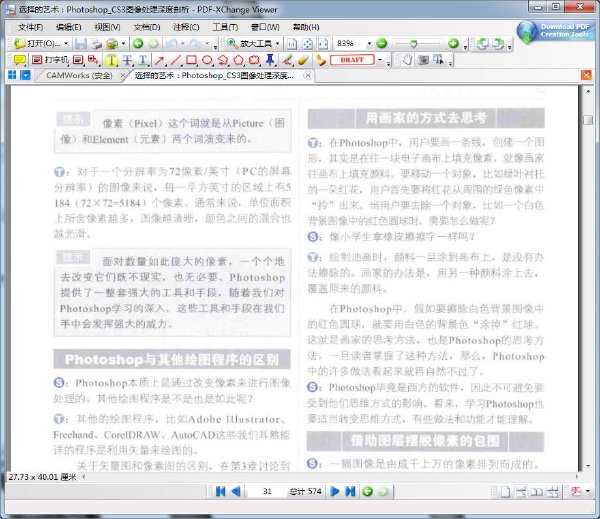Select the Cloud annotation tool
Image resolution: width=600 pixels, height=519 pixels.
(x=254, y=60)
